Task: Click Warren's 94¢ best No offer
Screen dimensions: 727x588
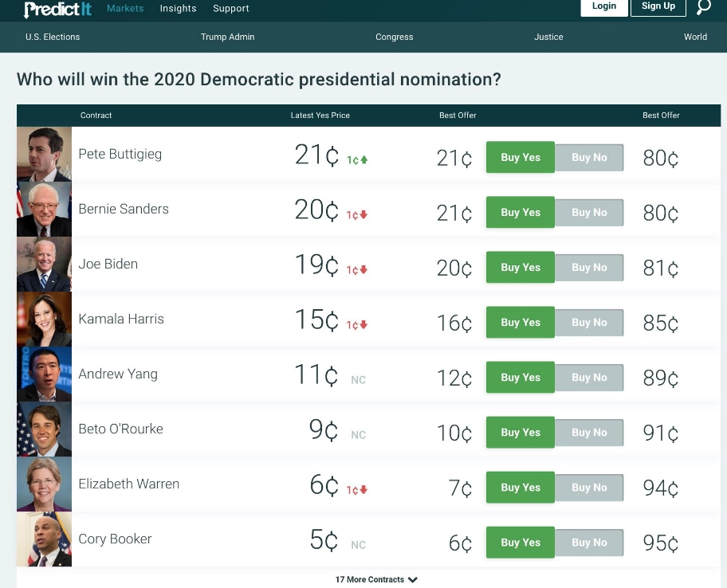Action: 660,488
